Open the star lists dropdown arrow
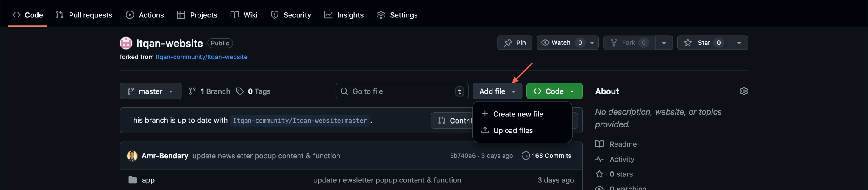Viewport: 868px width, 190px height. (x=739, y=43)
